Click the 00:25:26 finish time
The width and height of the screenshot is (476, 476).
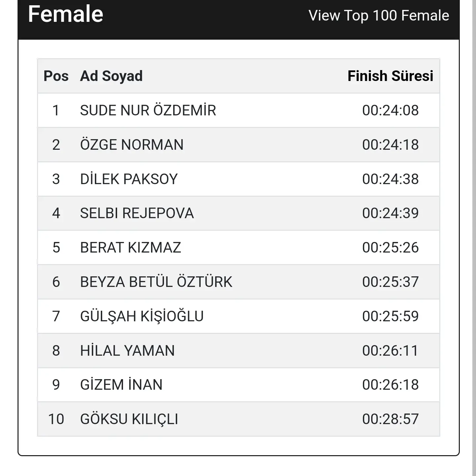pos(390,248)
